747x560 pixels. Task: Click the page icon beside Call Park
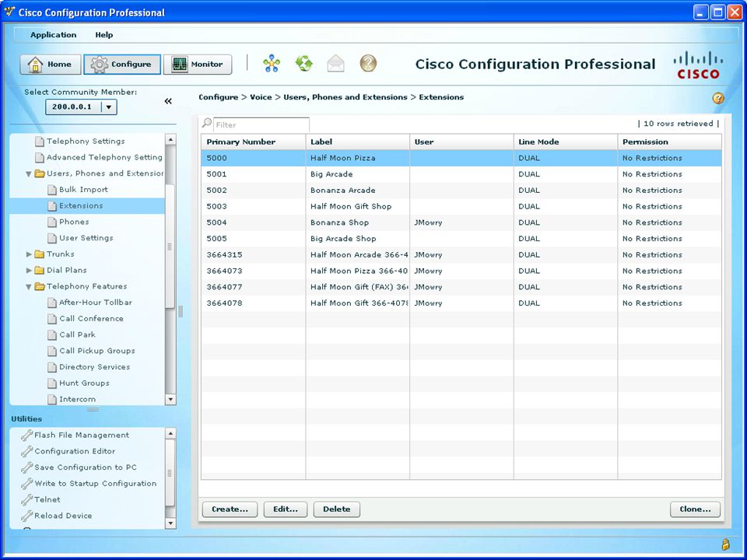[52, 334]
